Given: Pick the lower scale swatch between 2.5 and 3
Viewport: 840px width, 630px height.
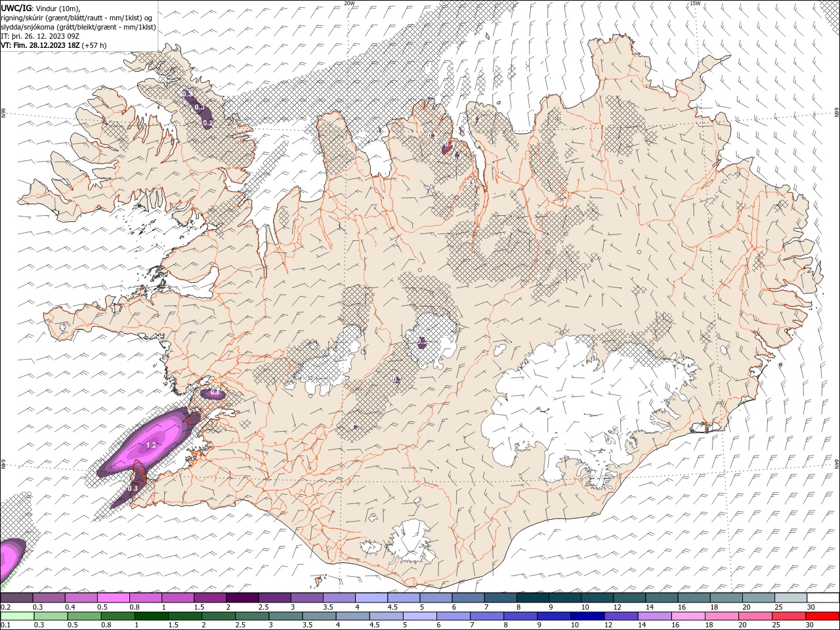Looking at the screenshot, I should (252, 616).
